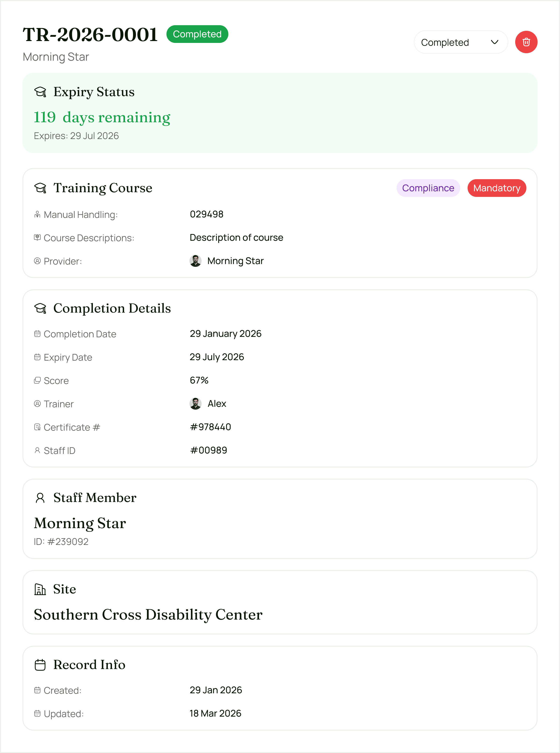Screen dimensions: 560x753
Task: Click the Mandatory tag
Action: [x=497, y=188]
